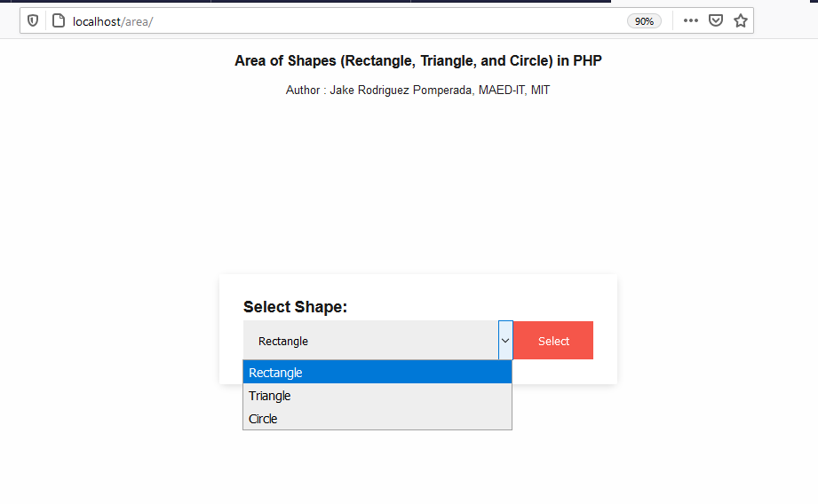Click empty toolbar space right of address bar

click(785, 21)
